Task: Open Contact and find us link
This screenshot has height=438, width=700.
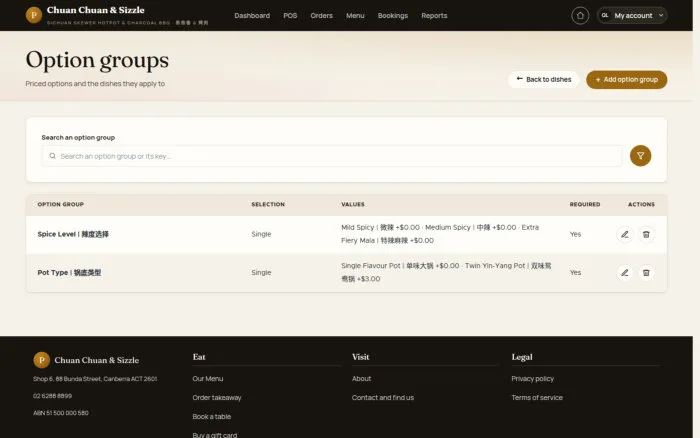Action: [383, 397]
